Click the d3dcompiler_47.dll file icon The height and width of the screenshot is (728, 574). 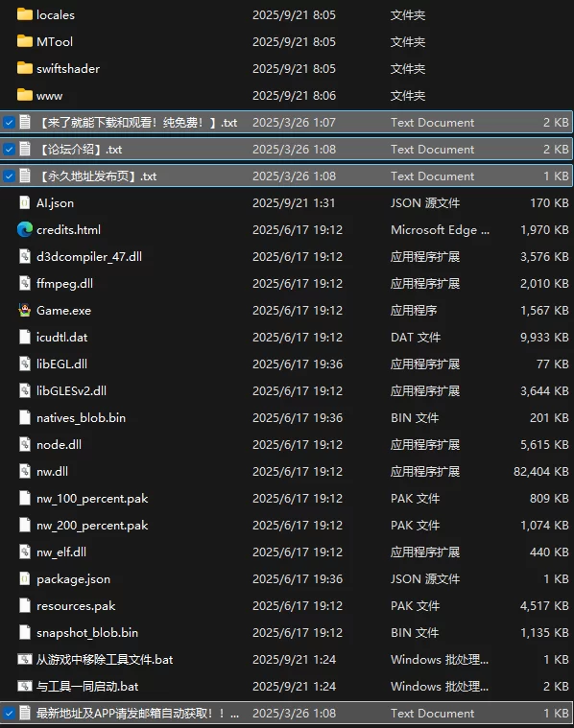tap(25, 257)
